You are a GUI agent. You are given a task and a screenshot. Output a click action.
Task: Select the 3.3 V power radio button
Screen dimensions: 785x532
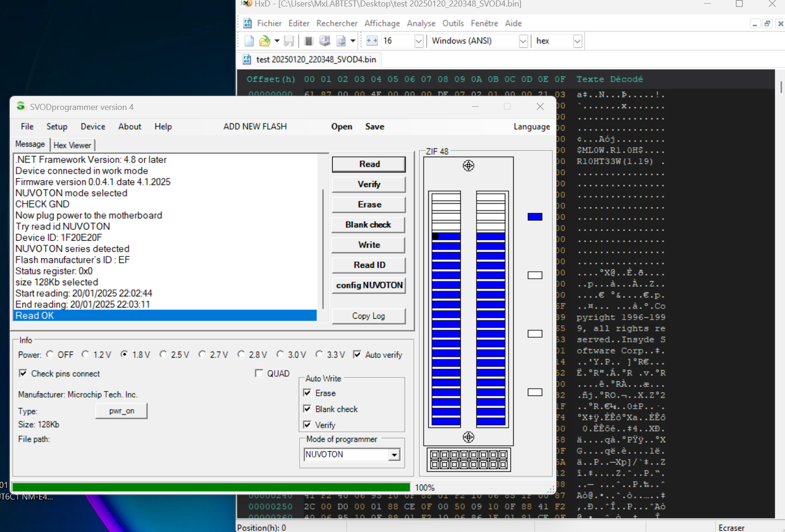[319, 354]
